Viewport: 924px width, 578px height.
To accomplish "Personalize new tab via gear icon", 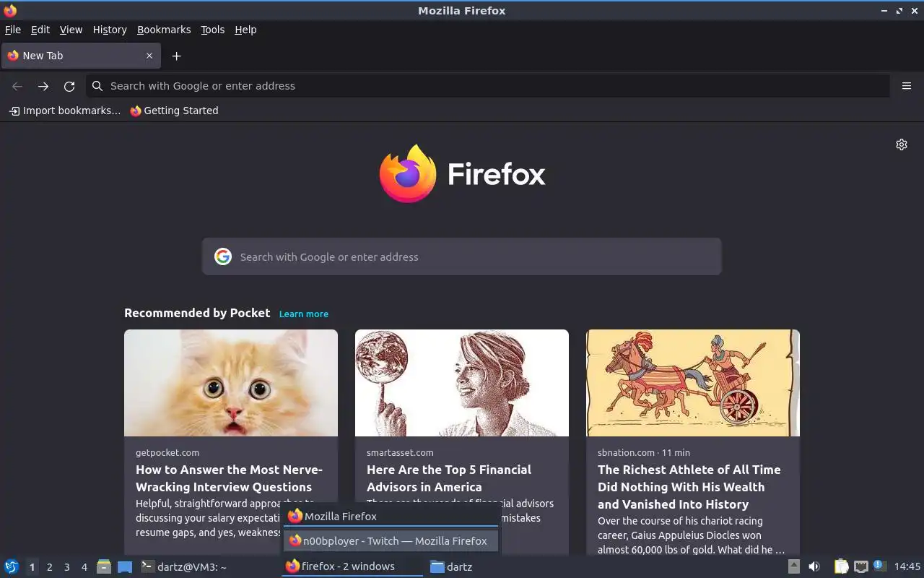I will point(902,144).
